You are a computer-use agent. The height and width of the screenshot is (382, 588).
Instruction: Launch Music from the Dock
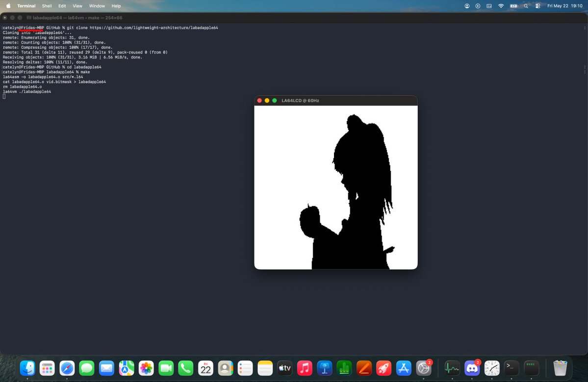pyautogui.click(x=305, y=368)
